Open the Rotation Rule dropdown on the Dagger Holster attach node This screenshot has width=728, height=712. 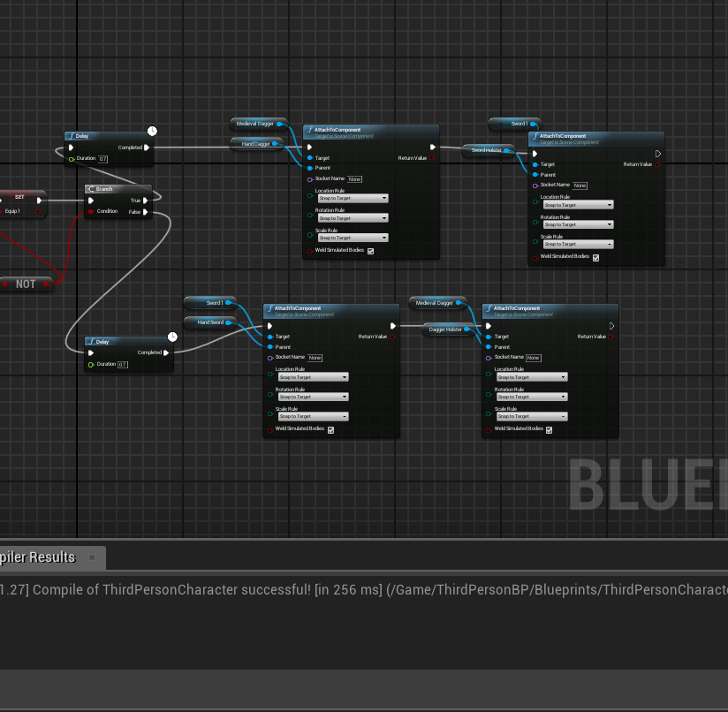(532, 397)
